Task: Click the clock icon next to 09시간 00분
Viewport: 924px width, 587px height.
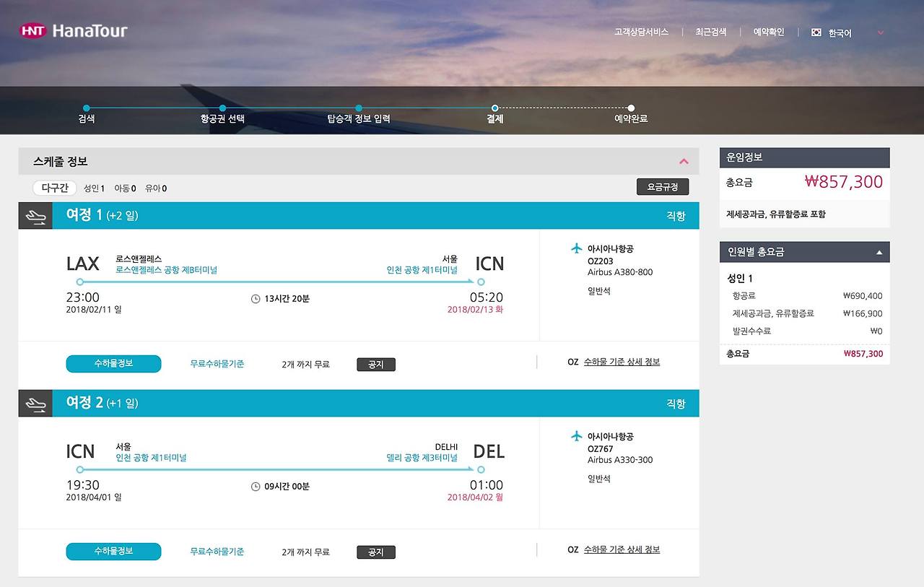Action: click(256, 487)
